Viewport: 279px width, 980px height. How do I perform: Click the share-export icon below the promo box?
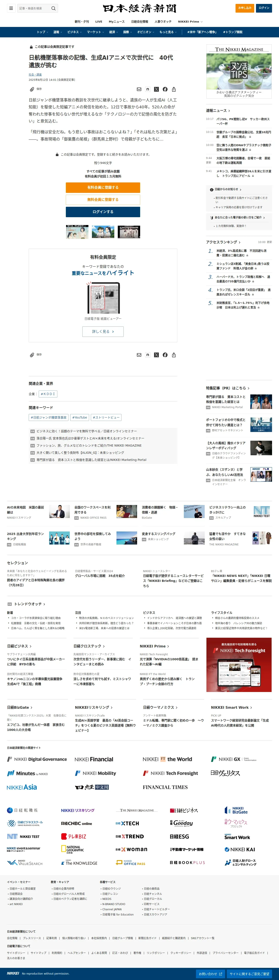[174, 354]
